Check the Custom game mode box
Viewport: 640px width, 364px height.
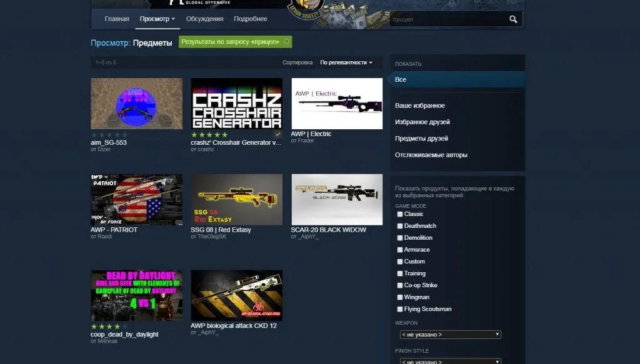(400, 261)
